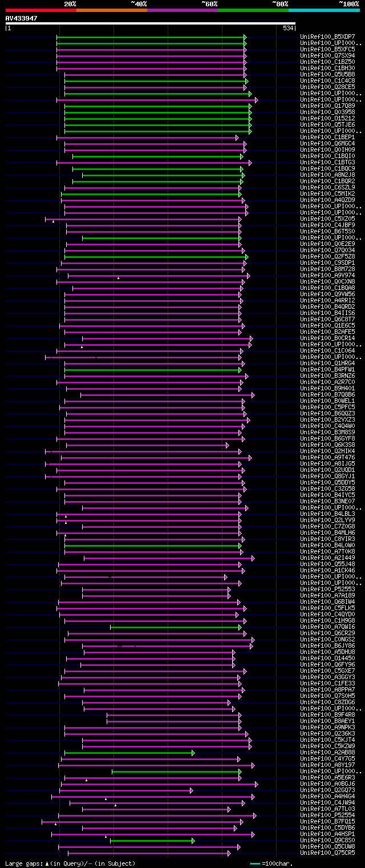
Task: Click the UniRef100_B2VXZ3 entry
Action: pyautogui.click(x=327, y=420)
